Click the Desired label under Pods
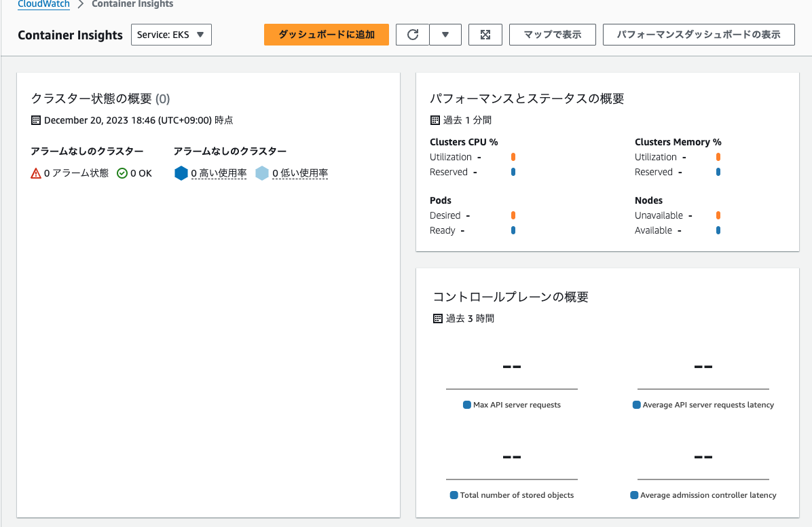 click(445, 215)
